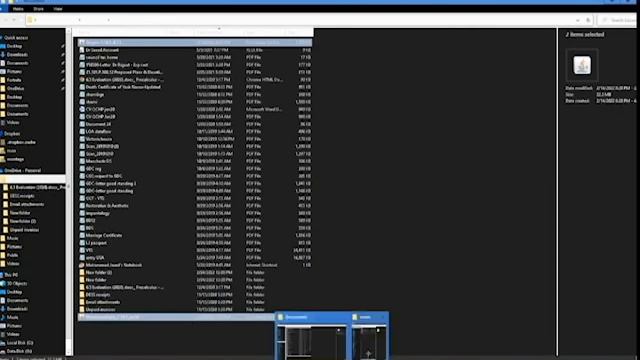Click the navigation pane vertical scrollbar
Image resolution: width=640 pixels, height=360 pixels.
[68, 192]
